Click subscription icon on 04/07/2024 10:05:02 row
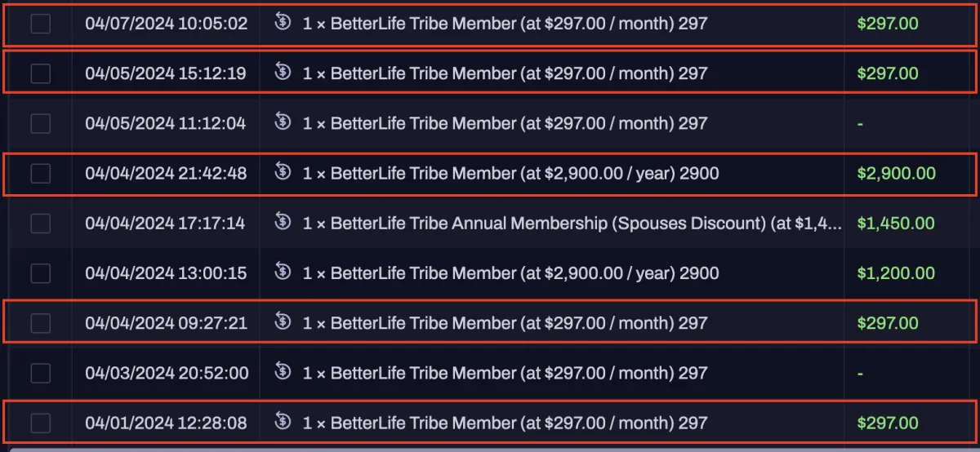Image resolution: width=980 pixels, height=452 pixels. (283, 23)
